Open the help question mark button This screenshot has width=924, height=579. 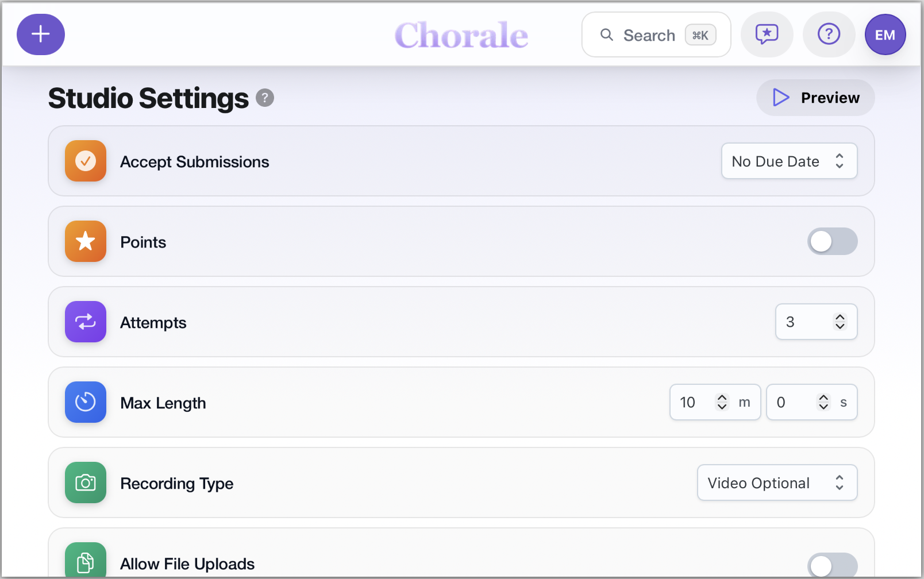829,34
